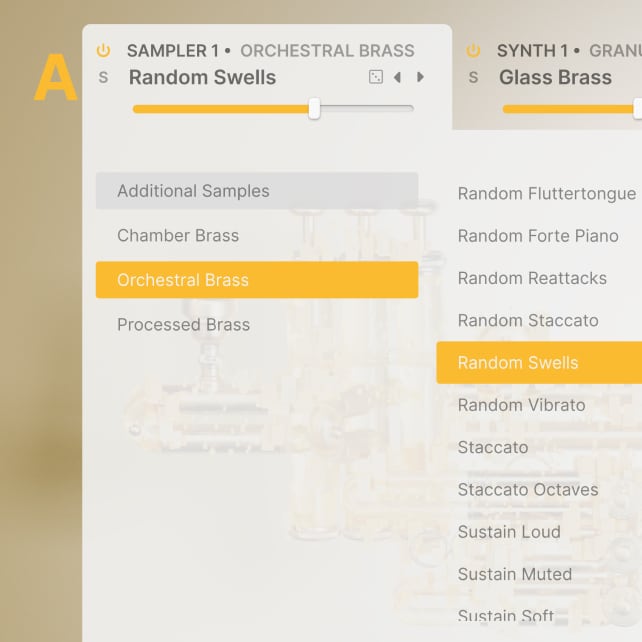Select the Random Reattacks sample
This screenshot has width=642, height=642.
tap(532, 278)
